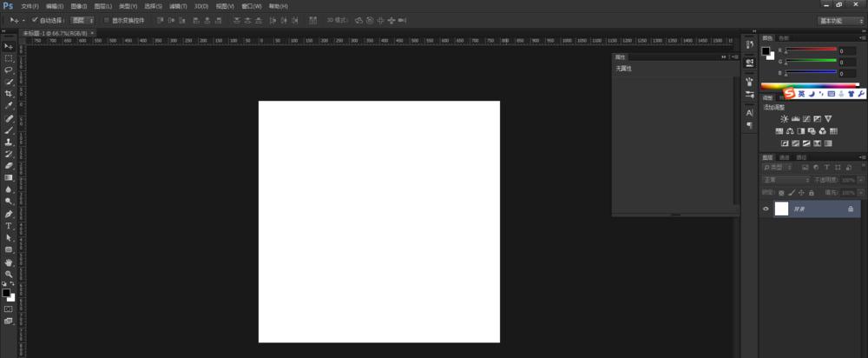Viewport: 868px width, 358px height.
Task: Select the Horizontal Type tool
Action: pos(9,226)
